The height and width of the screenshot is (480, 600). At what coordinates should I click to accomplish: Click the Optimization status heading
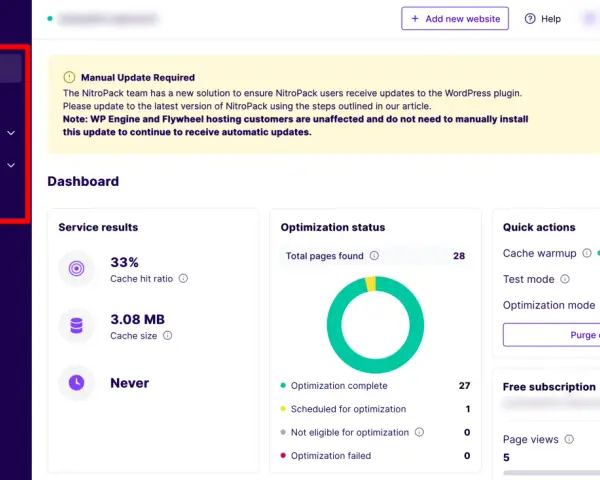(333, 227)
